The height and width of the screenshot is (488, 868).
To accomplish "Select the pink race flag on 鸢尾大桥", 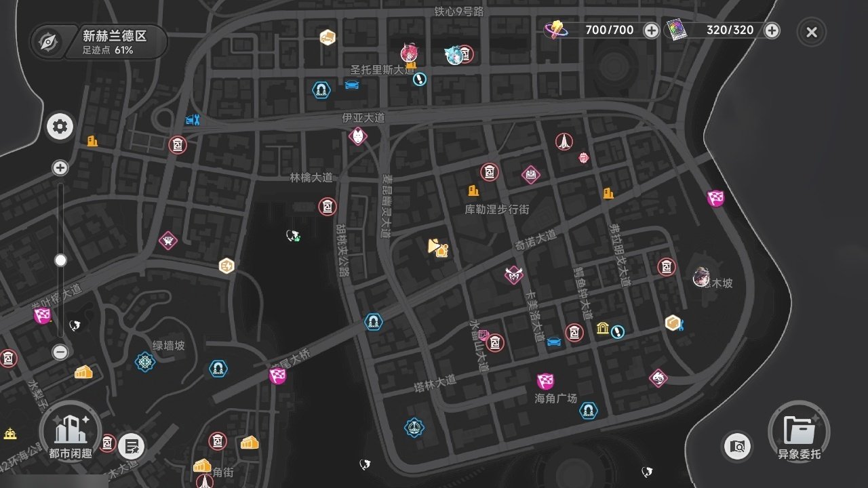I will click(x=277, y=375).
